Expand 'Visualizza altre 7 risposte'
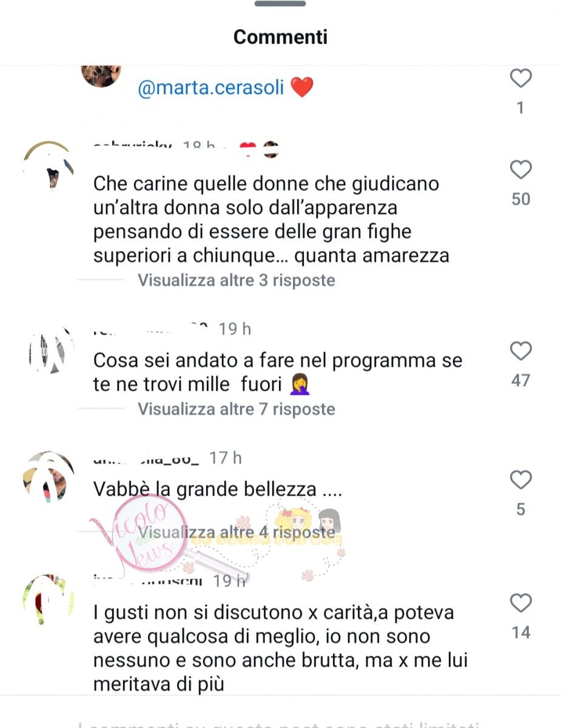Viewport: 561px width, 728px height. coord(237,409)
